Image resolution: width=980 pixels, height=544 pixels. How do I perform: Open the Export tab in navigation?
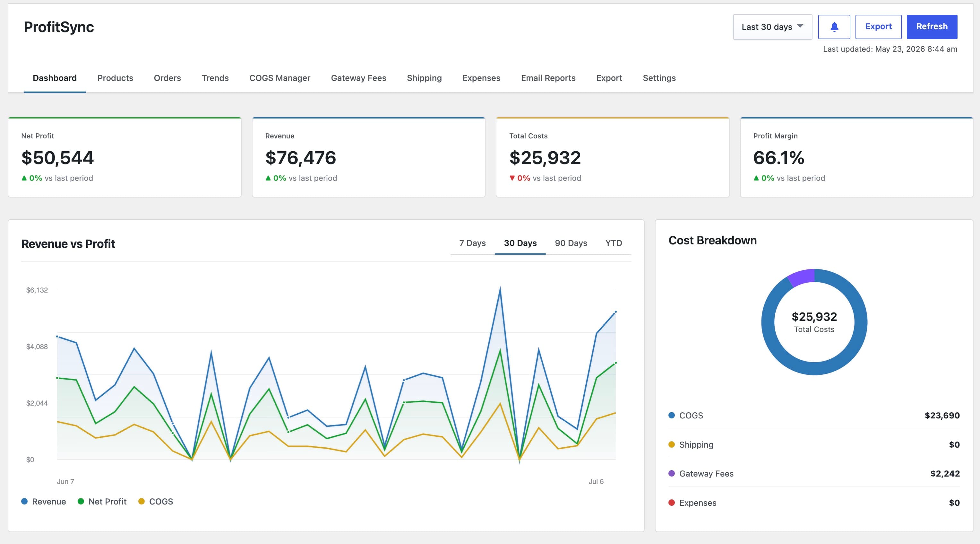[609, 78]
